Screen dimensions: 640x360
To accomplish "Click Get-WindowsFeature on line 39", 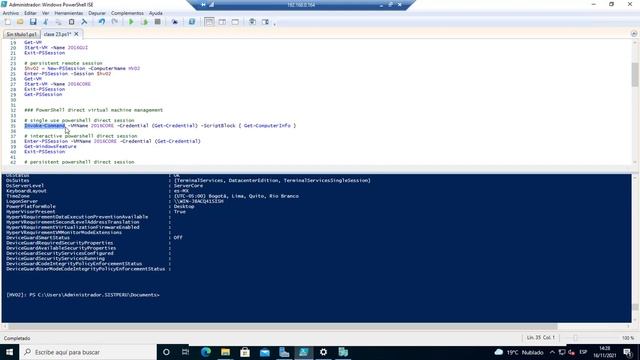I will coord(50,147).
